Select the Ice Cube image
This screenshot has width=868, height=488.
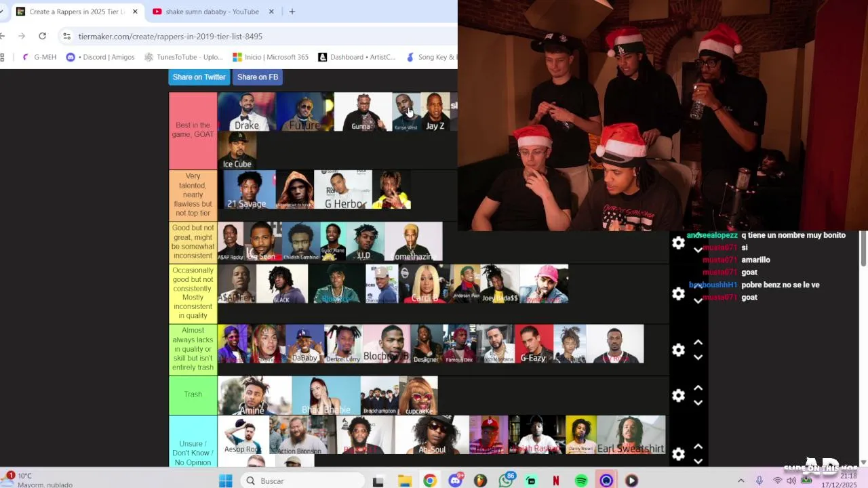pyautogui.click(x=237, y=150)
